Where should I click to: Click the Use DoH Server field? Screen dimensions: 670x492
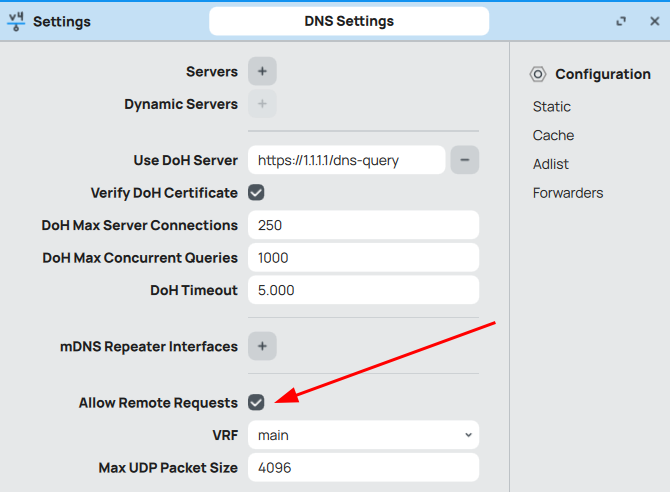(346, 160)
